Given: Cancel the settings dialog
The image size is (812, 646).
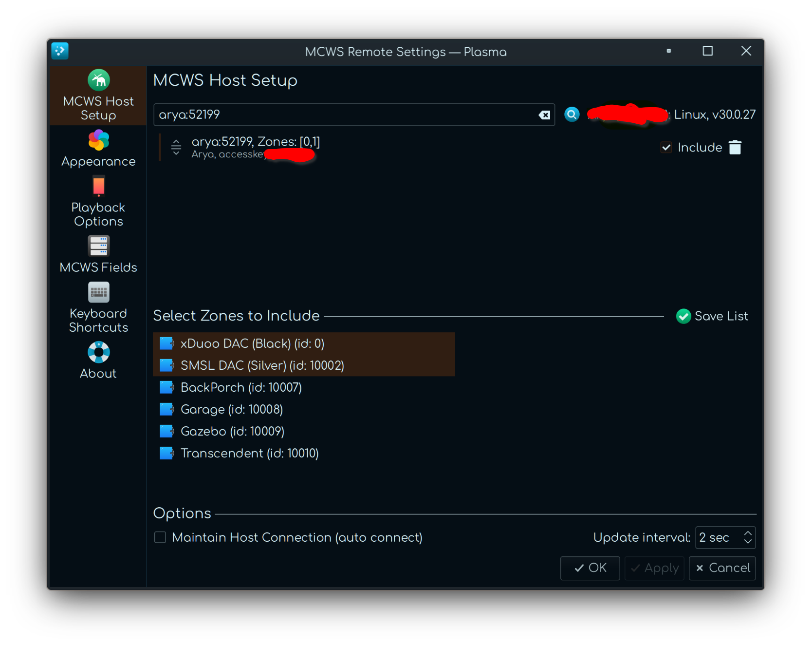Looking at the screenshot, I should tap(722, 568).
